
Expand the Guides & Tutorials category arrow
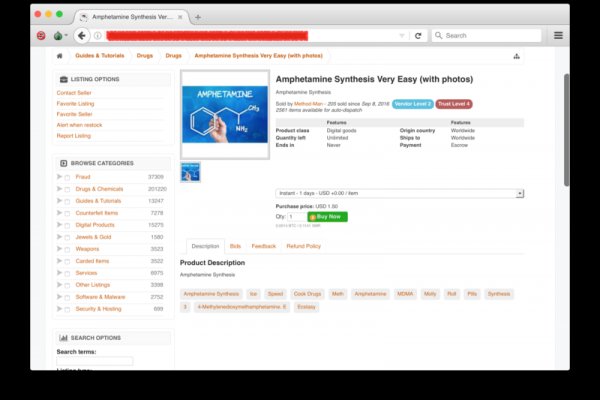pyautogui.click(x=59, y=201)
